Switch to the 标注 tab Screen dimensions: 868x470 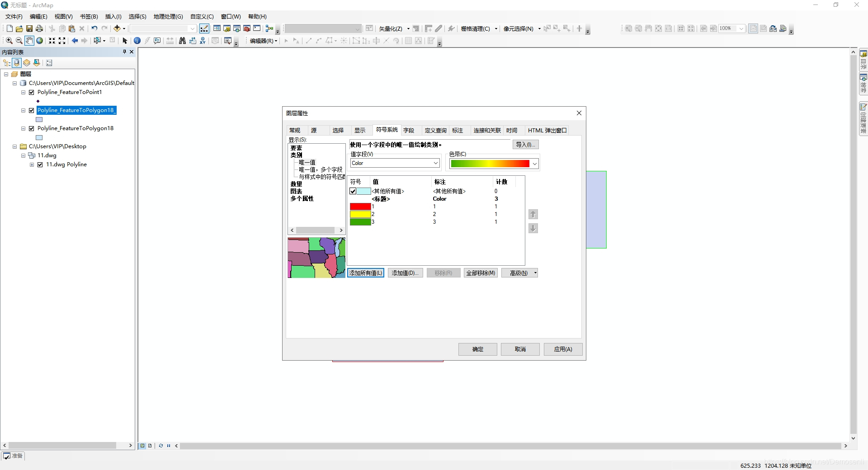pyautogui.click(x=458, y=130)
